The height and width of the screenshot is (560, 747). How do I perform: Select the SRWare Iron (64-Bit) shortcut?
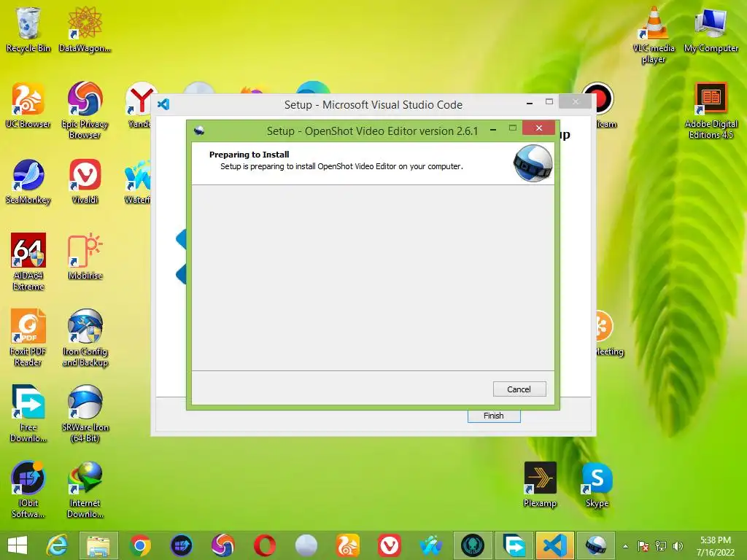85,413
